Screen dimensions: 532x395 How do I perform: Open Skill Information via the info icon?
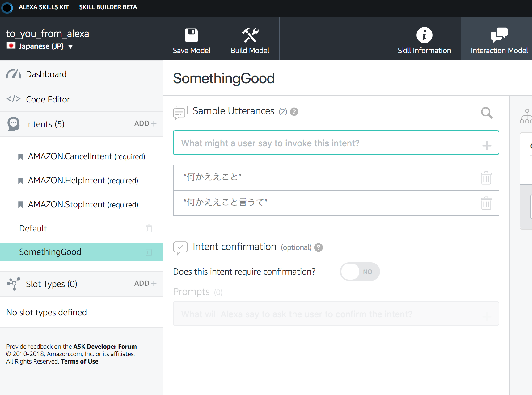point(424,35)
